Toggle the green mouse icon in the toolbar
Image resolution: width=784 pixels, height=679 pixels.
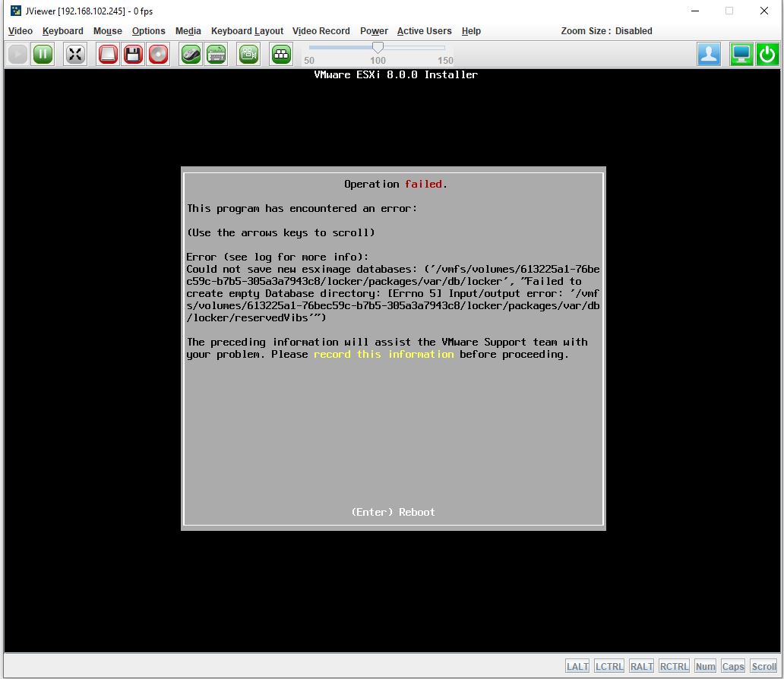(x=191, y=54)
